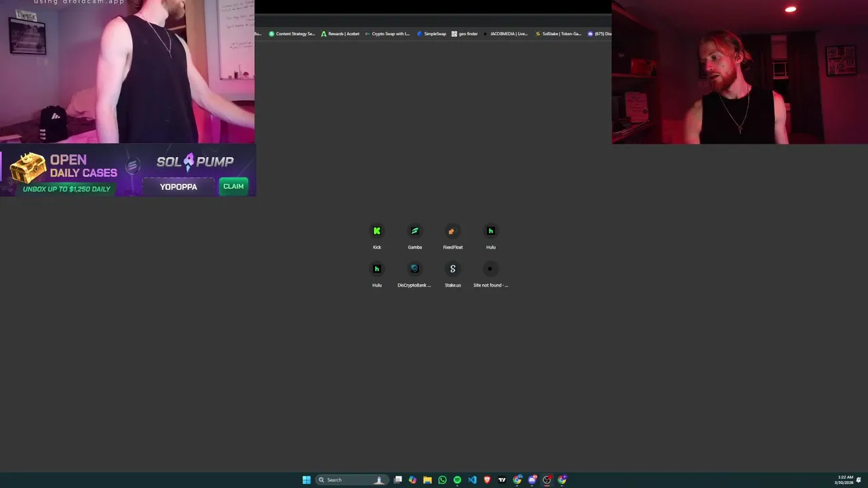Open the 'Content Strategy Se...' bookmark
This screenshot has height=488, width=868.
[x=292, y=34]
